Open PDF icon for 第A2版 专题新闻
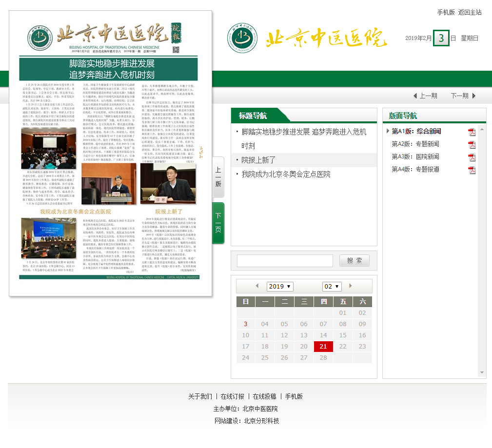 click(472, 145)
